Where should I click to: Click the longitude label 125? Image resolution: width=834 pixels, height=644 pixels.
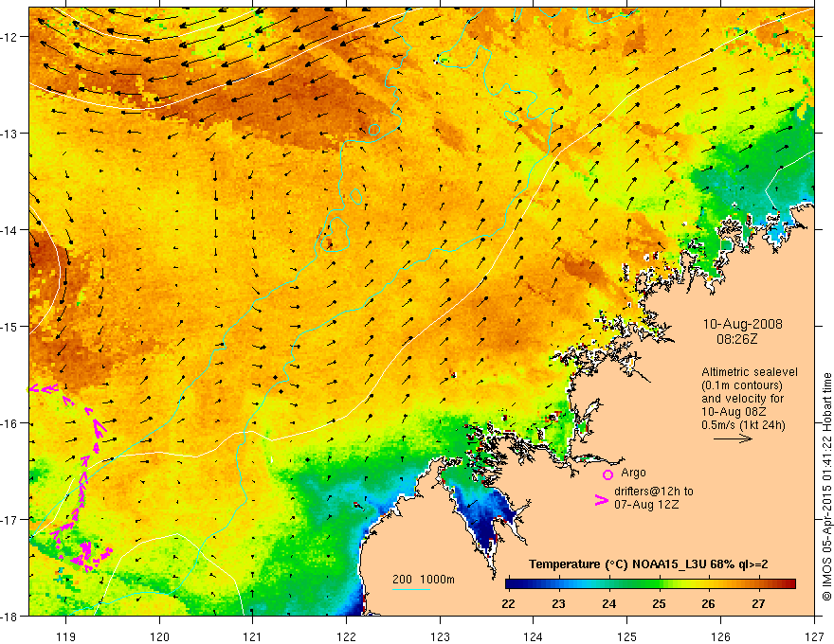point(627,636)
